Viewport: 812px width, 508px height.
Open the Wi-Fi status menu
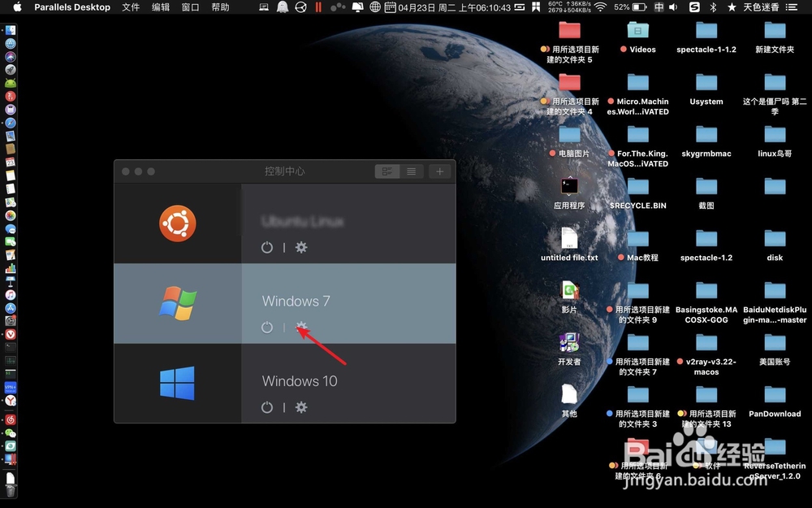point(600,7)
